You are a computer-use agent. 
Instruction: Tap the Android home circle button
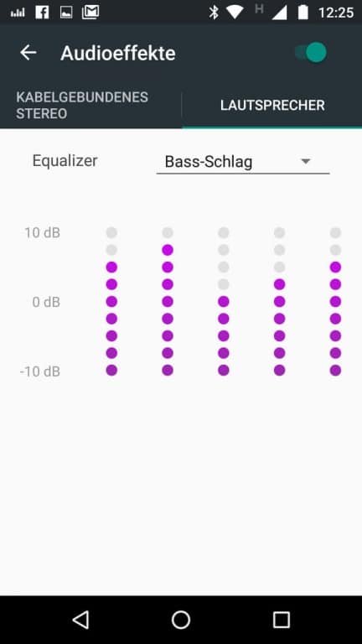pyautogui.click(x=181, y=620)
